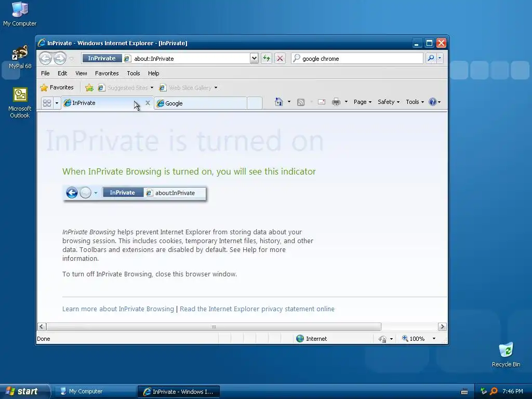
Task: Click the Protected Mode status icon
Action: tap(382, 339)
